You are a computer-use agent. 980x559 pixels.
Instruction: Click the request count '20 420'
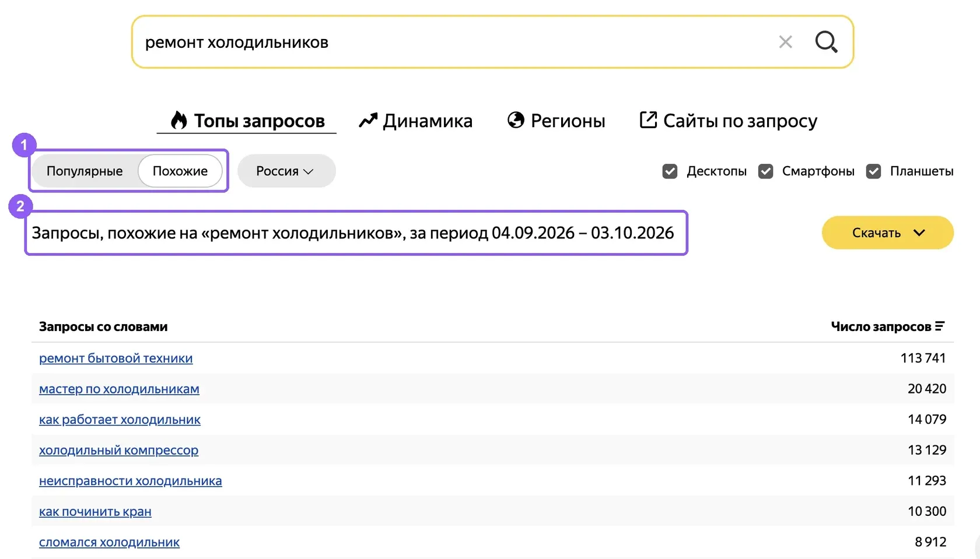(x=927, y=389)
